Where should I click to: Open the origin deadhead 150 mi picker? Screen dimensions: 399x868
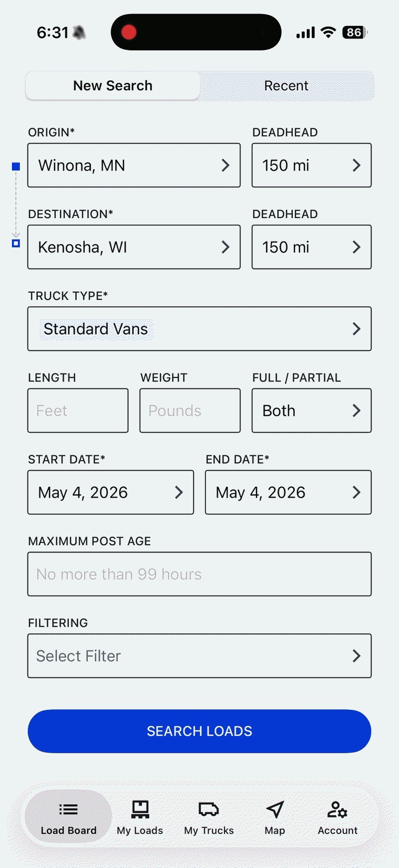(x=311, y=165)
